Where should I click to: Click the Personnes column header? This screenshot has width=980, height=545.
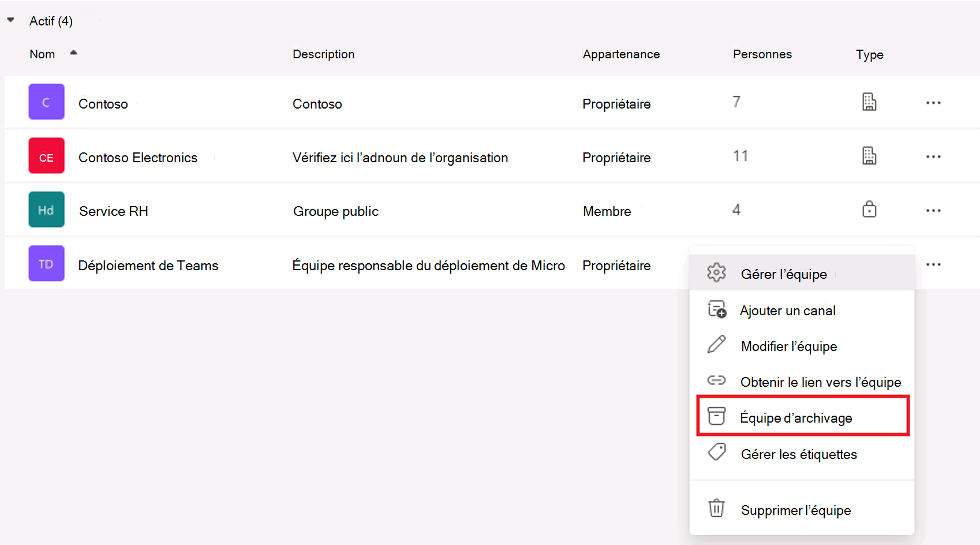(762, 54)
